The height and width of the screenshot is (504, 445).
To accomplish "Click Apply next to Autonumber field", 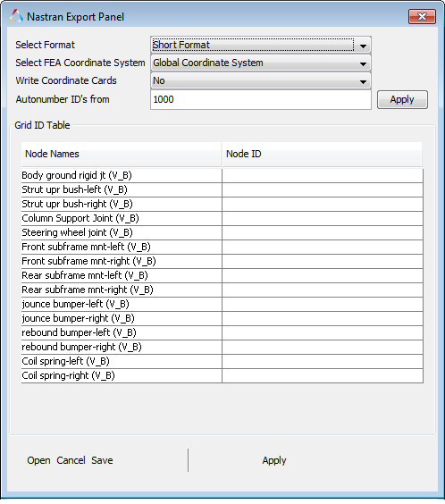I will click(x=402, y=100).
